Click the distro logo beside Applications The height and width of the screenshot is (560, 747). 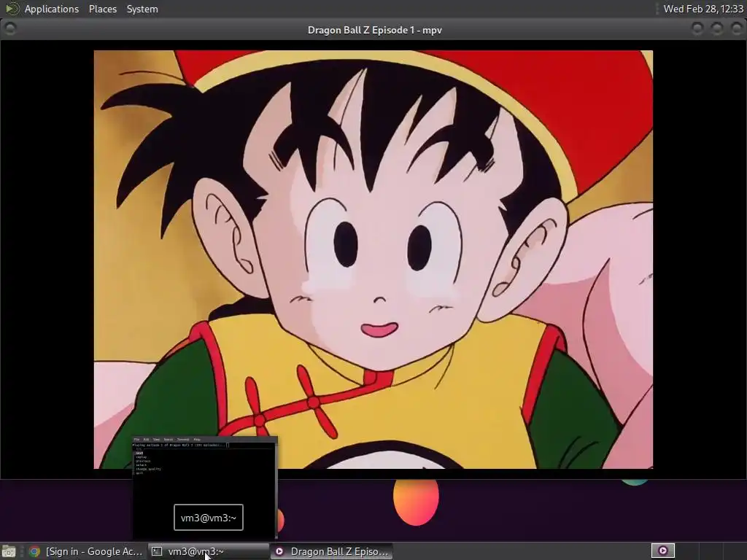click(x=12, y=9)
